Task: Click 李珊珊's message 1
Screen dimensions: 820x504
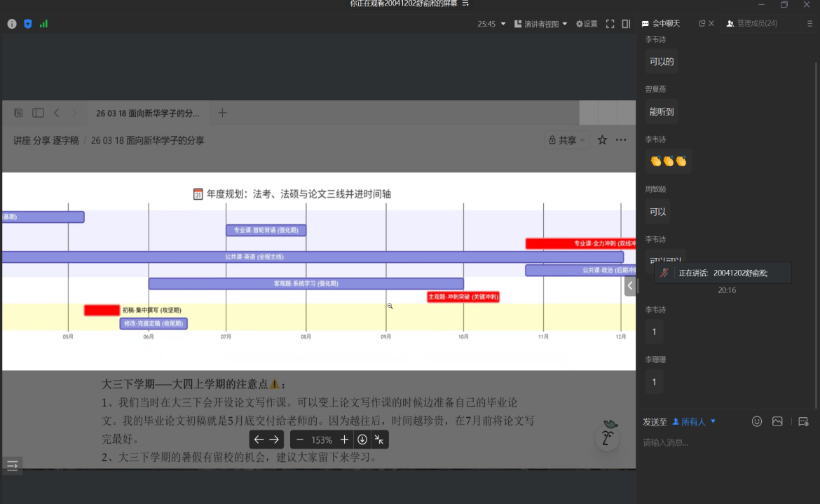Action: 654,382
